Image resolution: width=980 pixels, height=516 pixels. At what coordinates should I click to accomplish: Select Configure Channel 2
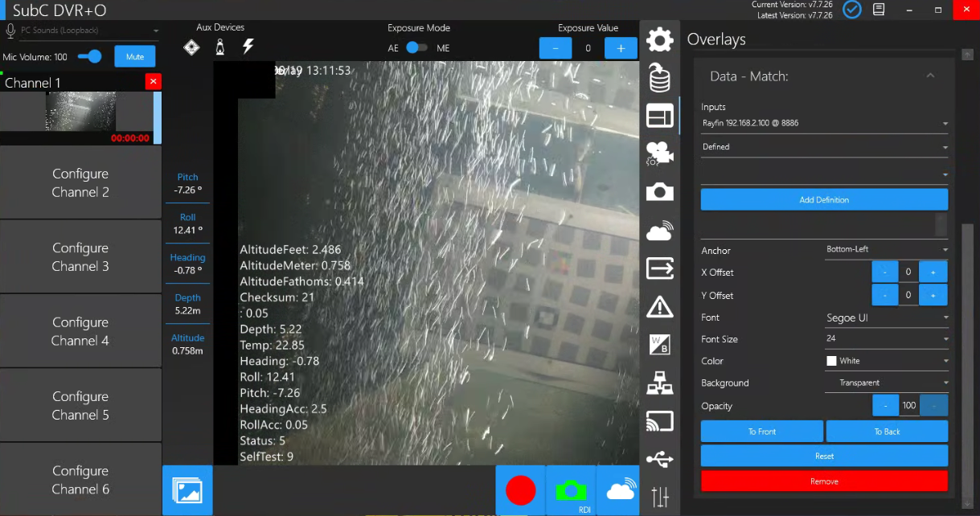click(80, 182)
